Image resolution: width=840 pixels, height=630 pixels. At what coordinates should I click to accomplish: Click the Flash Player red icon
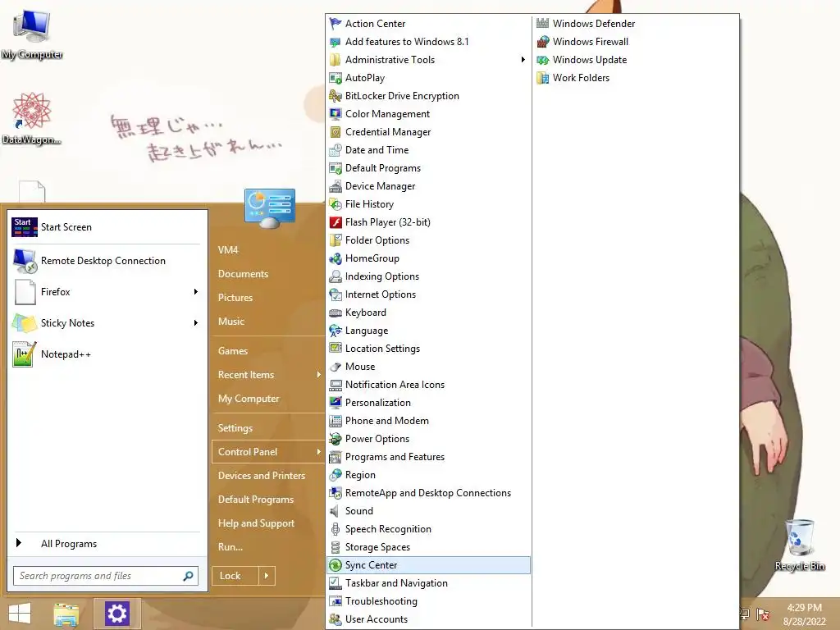(336, 222)
